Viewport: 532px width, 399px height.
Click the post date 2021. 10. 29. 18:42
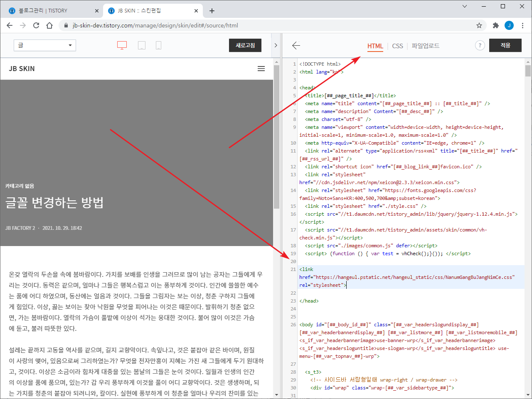click(x=62, y=228)
